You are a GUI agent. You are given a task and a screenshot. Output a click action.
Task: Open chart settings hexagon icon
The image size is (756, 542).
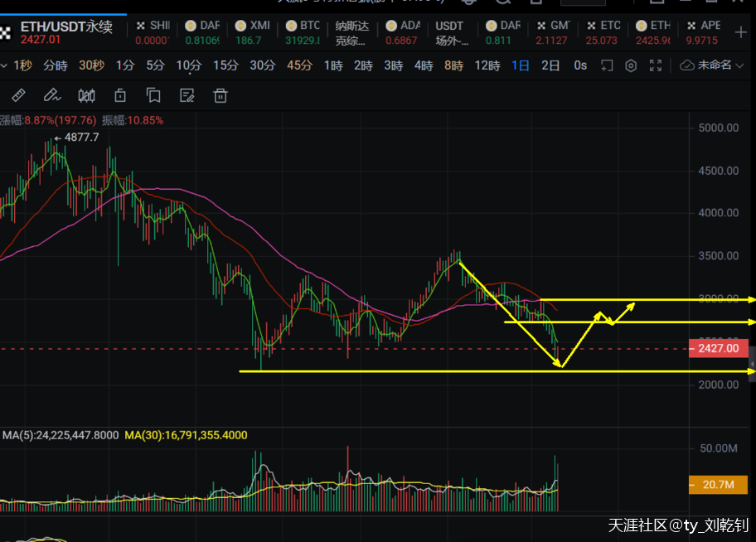[x=631, y=65]
